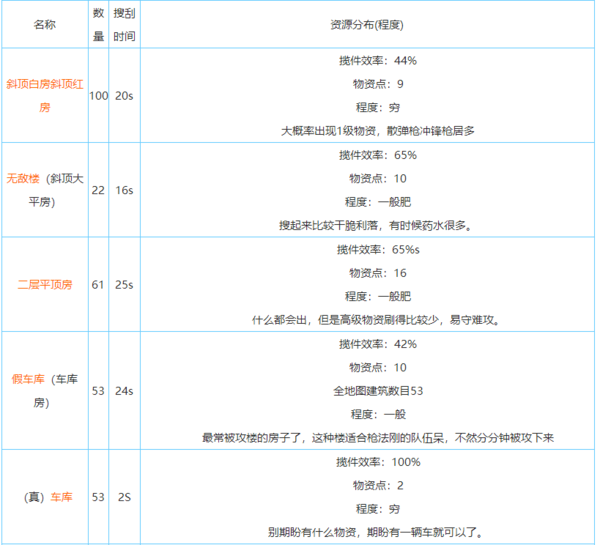Select the 搜刮时间 column header

[x=124, y=24]
